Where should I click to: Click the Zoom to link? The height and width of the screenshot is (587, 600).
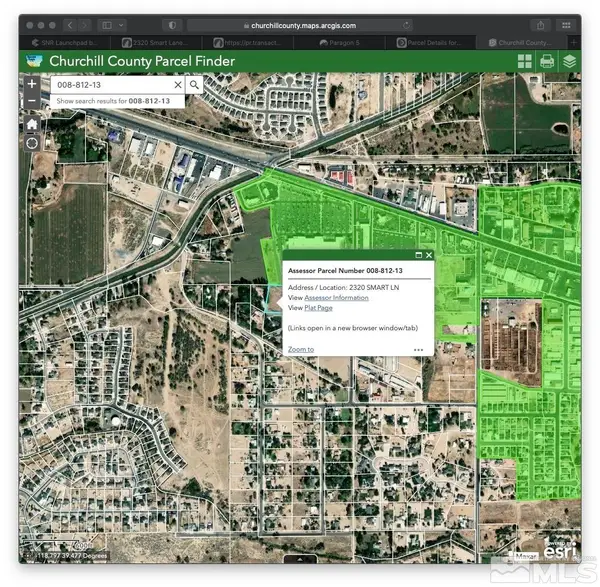pyautogui.click(x=300, y=349)
